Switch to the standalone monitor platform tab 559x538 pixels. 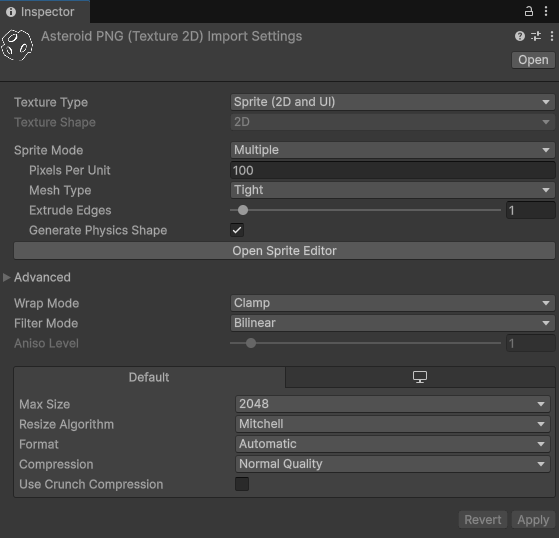(420, 377)
